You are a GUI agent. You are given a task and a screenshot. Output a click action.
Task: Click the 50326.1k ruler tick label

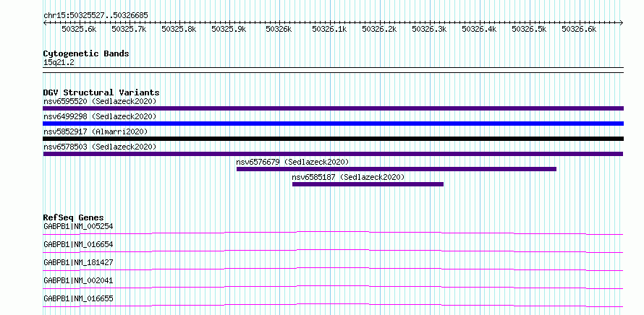coord(329,30)
